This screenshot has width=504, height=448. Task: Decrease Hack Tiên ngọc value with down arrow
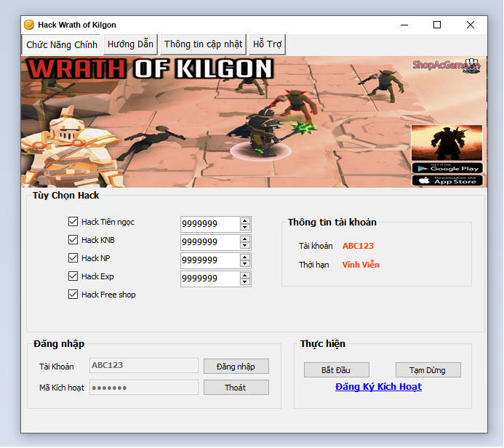(x=245, y=227)
